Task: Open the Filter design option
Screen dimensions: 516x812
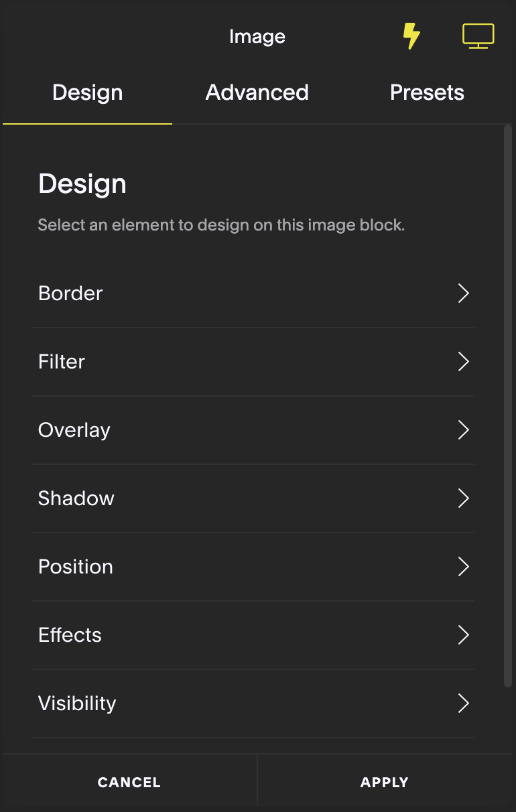Action: (62, 362)
